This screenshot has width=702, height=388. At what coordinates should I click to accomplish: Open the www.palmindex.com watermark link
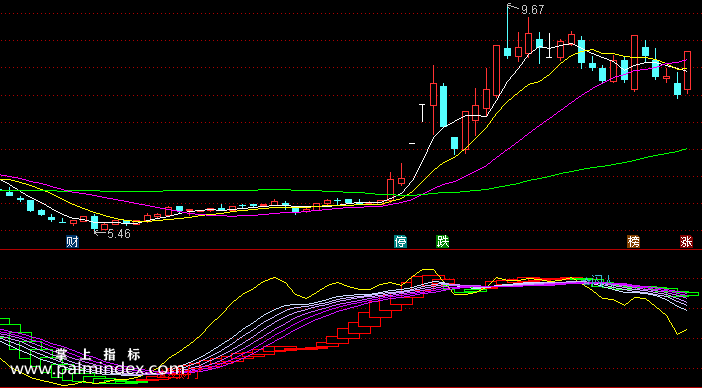coord(97,369)
